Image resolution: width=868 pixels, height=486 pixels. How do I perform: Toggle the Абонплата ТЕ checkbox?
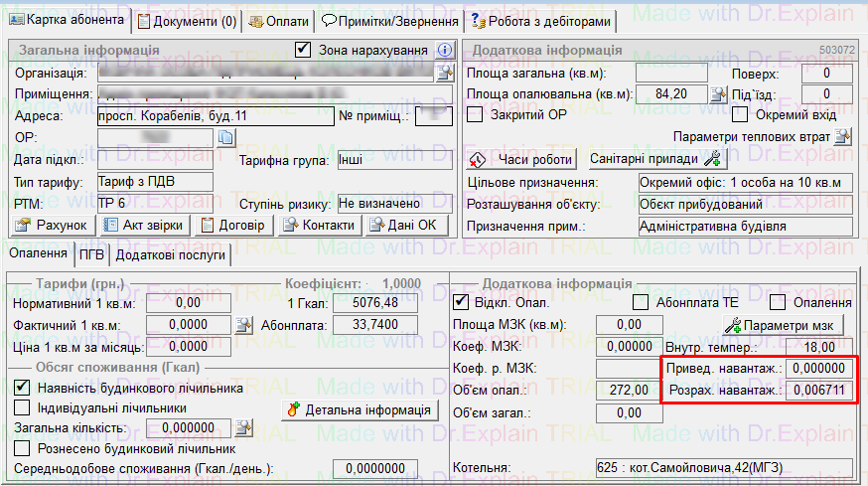tap(640, 302)
